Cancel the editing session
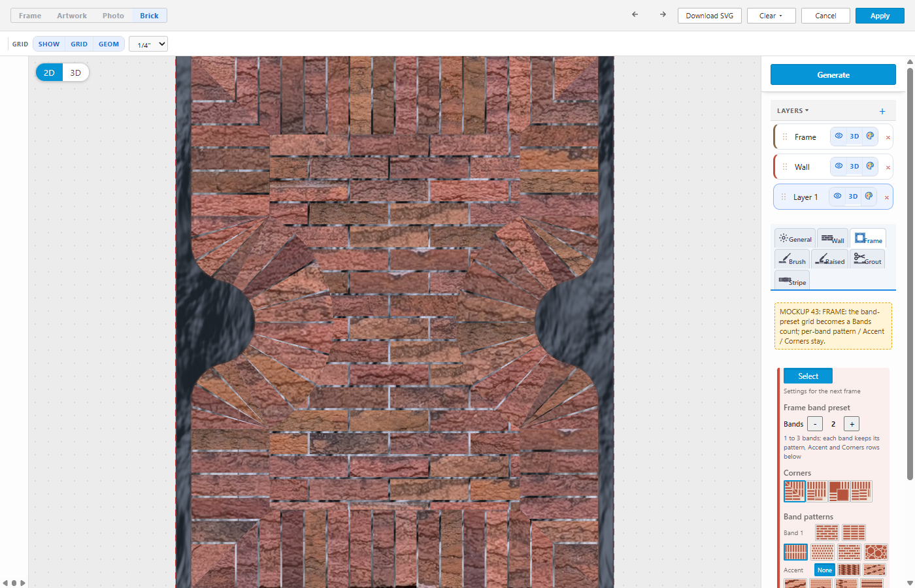 [x=825, y=16]
